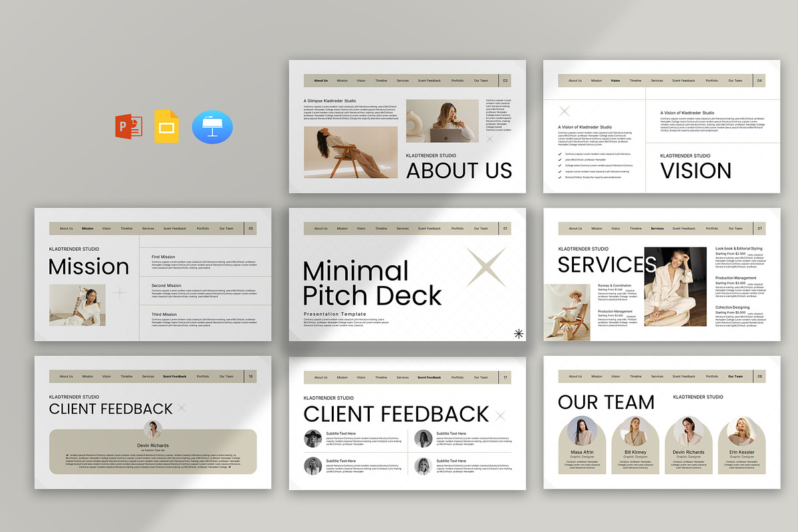Select Our Team tab on the Our Team slide
The width and height of the screenshot is (798, 532).
click(735, 376)
